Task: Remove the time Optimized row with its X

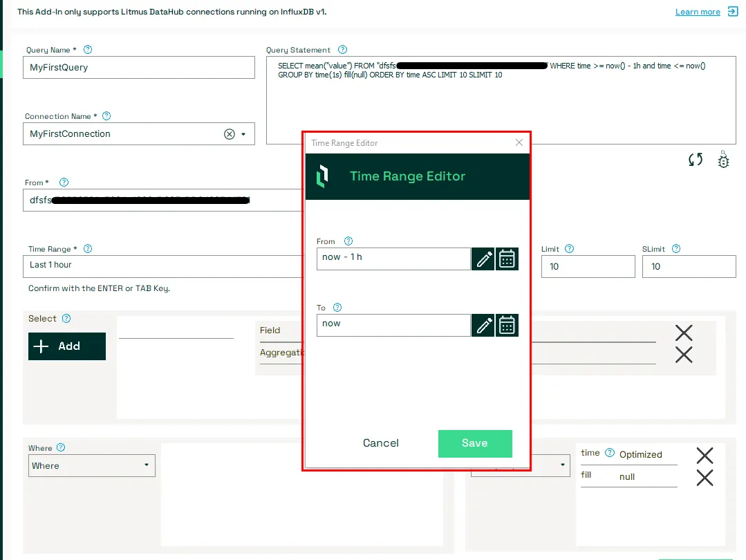Action: [x=705, y=456]
